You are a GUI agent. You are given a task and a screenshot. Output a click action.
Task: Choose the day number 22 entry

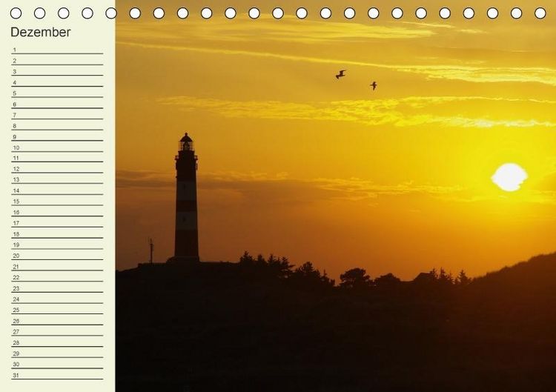[57, 277]
